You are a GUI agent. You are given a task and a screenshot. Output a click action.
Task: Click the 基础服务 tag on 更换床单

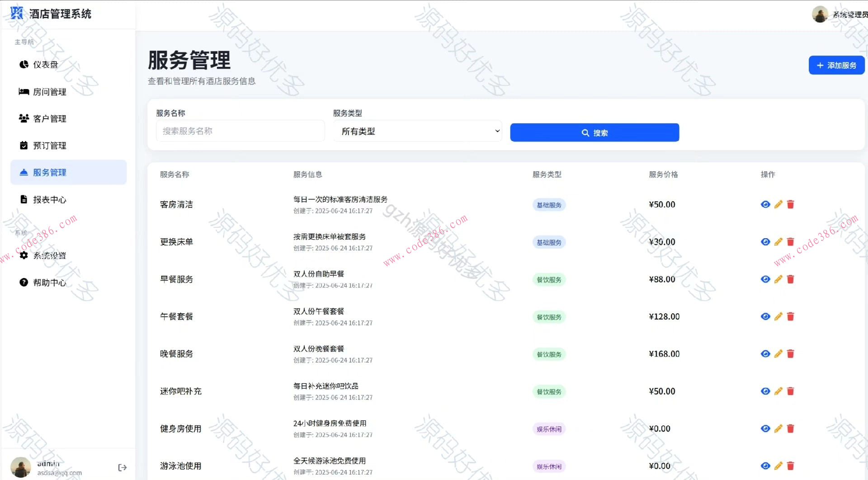point(549,242)
